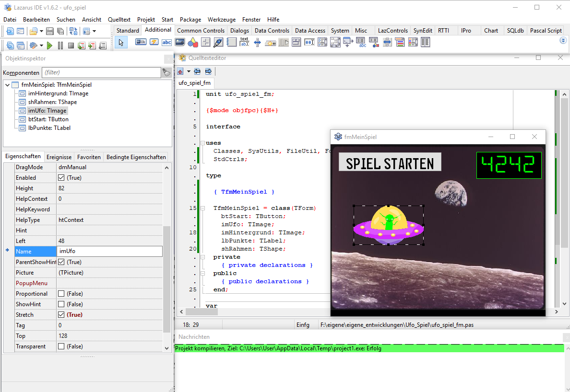
Task: Select the TBitBtn component icon
Action: [x=141, y=42]
